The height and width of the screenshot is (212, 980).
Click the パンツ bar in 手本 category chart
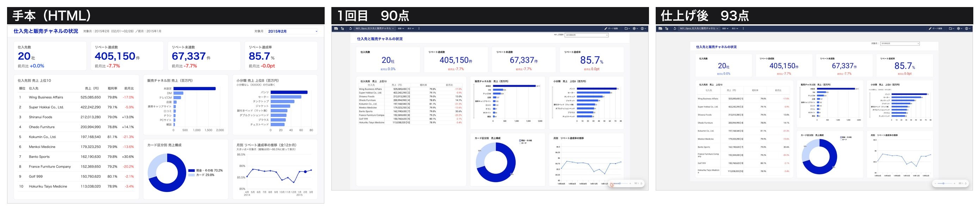click(289, 92)
